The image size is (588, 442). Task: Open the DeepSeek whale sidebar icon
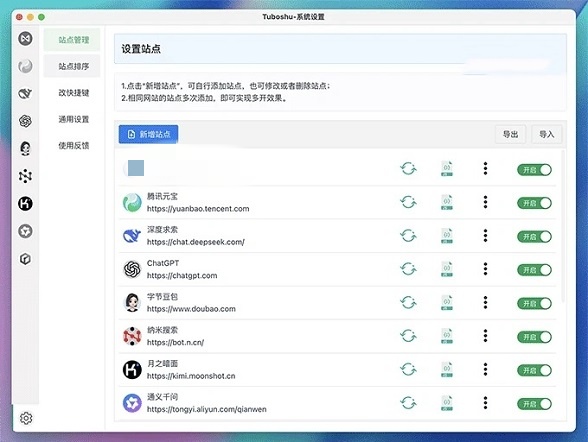pos(26,93)
